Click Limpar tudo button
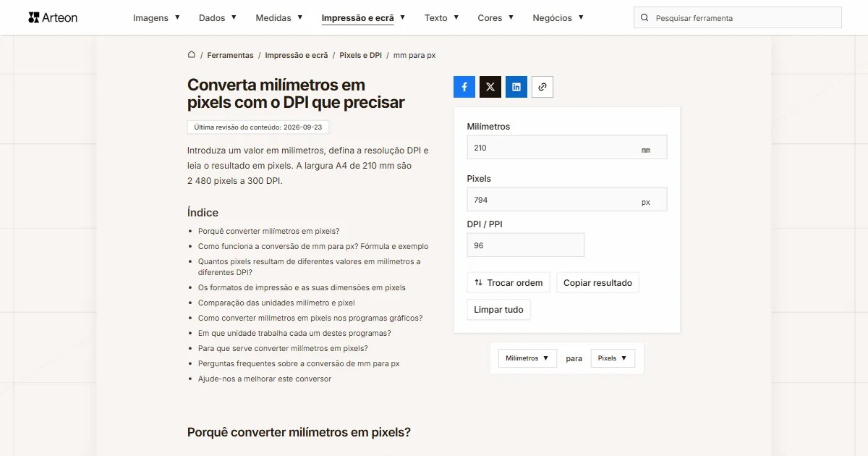The height and width of the screenshot is (456, 868). click(x=498, y=310)
